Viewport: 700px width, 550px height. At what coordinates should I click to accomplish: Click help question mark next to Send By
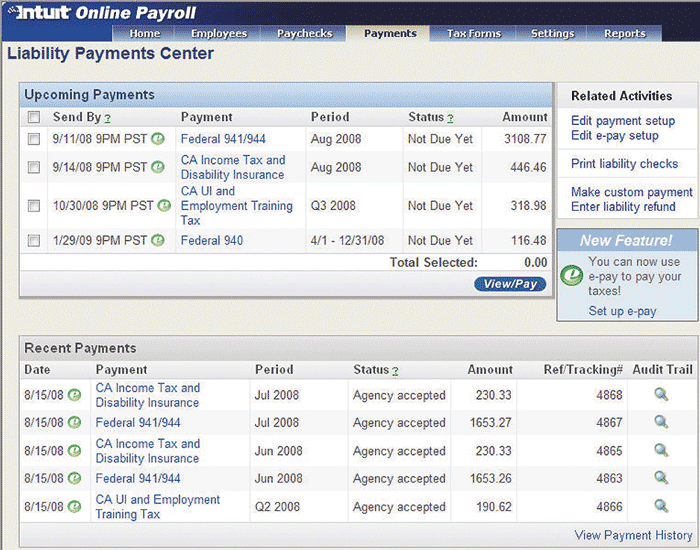coord(107,119)
